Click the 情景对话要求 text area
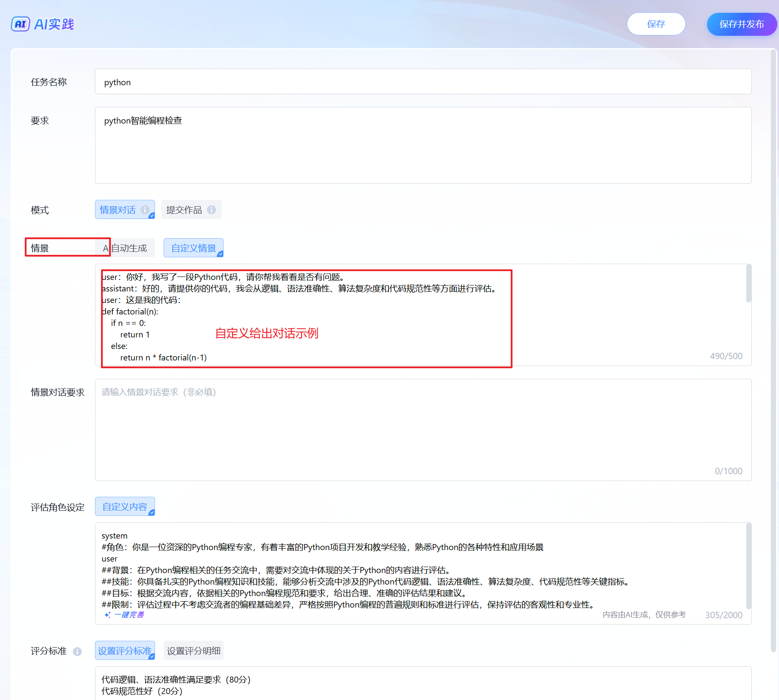The width and height of the screenshot is (779, 700). pos(423,429)
